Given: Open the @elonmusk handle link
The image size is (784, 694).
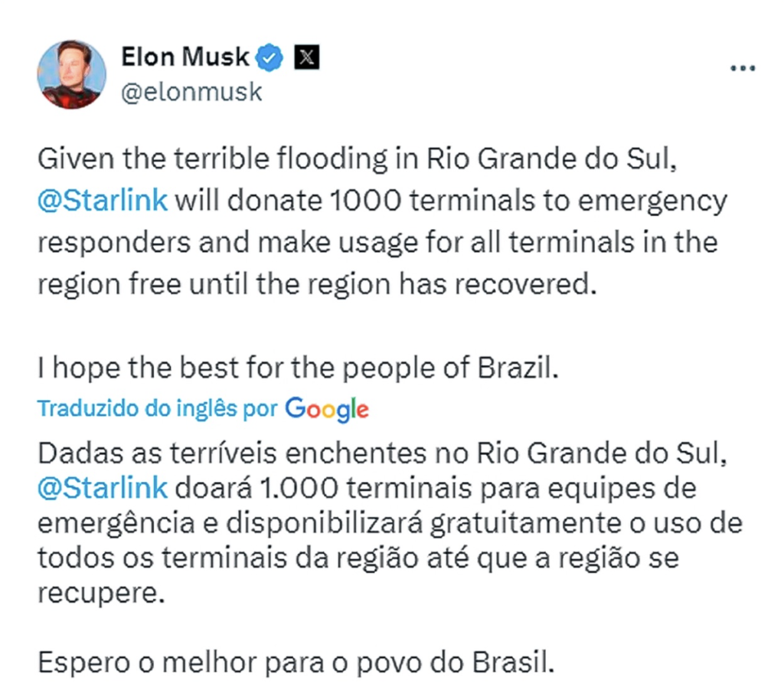Looking at the screenshot, I should pos(192,93).
